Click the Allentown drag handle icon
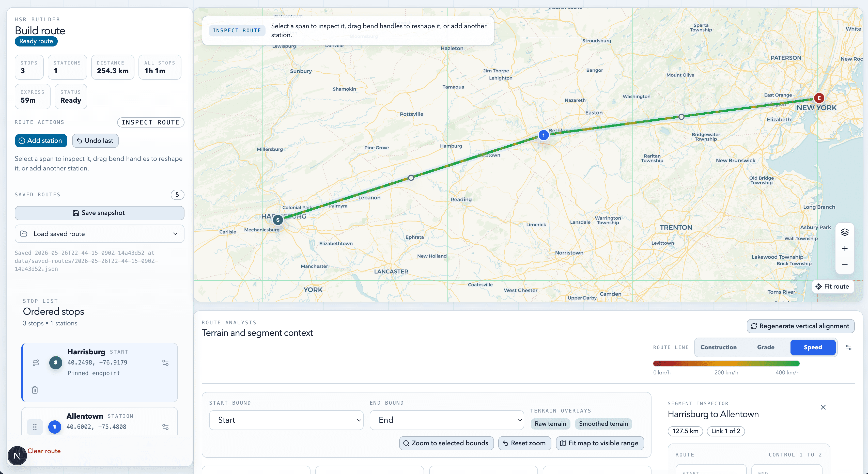This screenshot has width=868, height=474. (35, 427)
